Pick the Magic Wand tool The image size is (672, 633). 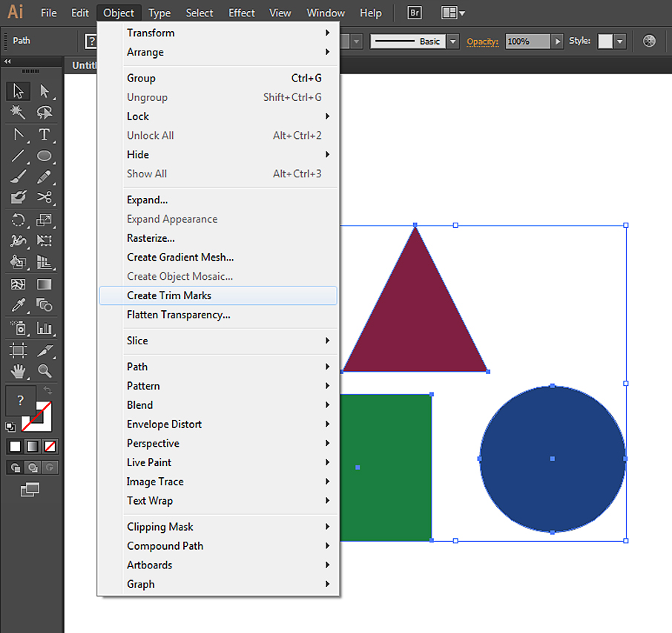click(x=18, y=113)
